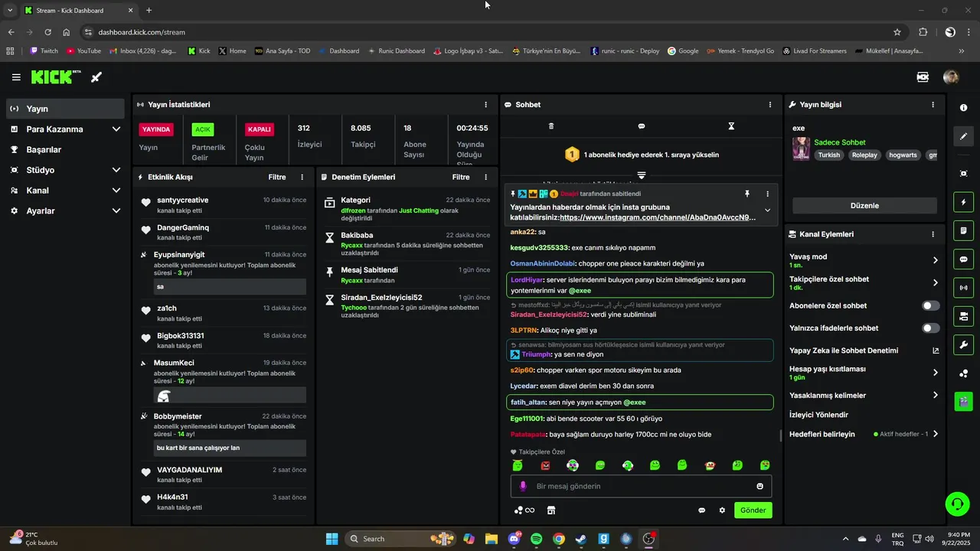The width and height of the screenshot is (980, 551).
Task: Click Filtre in the Etkinlik Akışı panel
Action: click(277, 177)
